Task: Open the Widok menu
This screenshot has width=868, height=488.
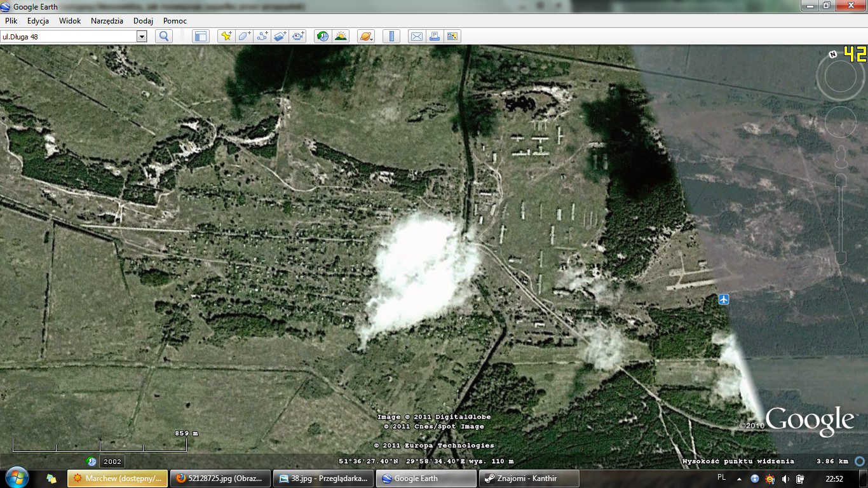Action: (70, 20)
